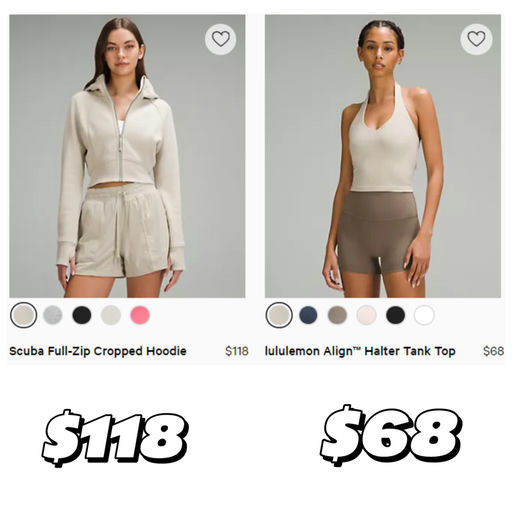Pick the black halter tank swatch
This screenshot has width=512, height=512.
click(x=395, y=315)
